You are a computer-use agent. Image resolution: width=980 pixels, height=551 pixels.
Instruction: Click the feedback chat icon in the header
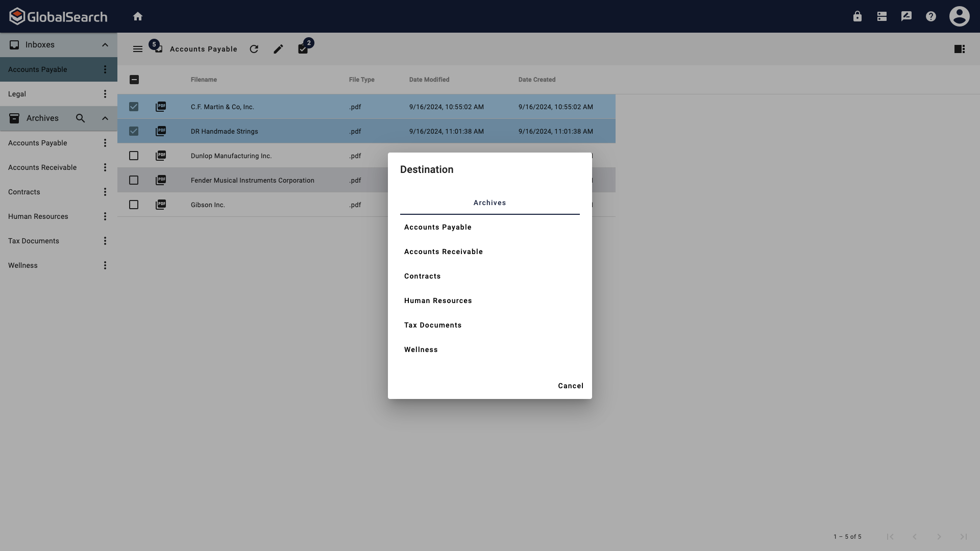(906, 16)
